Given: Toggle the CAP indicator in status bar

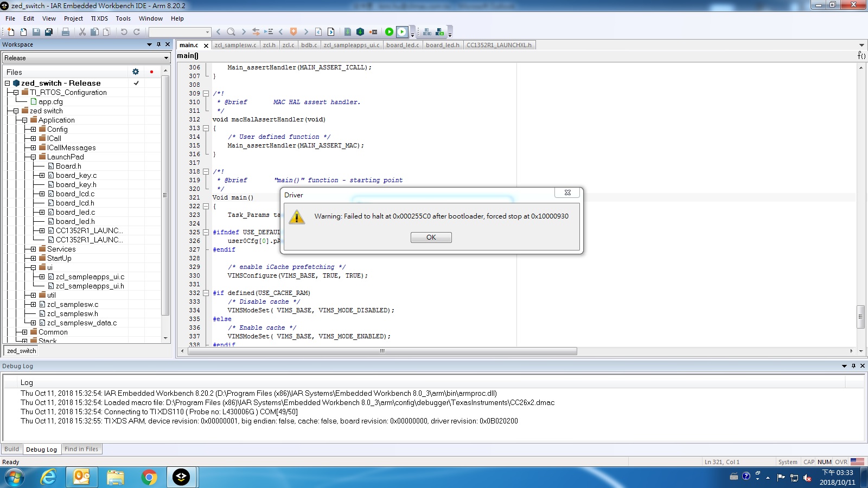Looking at the screenshot, I should pos(809,461).
